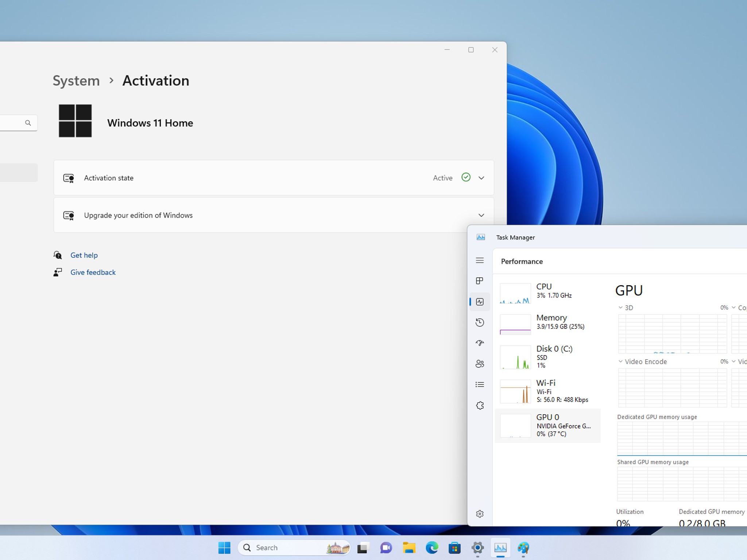Go back to System in breadcrumb
The height and width of the screenshot is (560, 747).
point(76,81)
